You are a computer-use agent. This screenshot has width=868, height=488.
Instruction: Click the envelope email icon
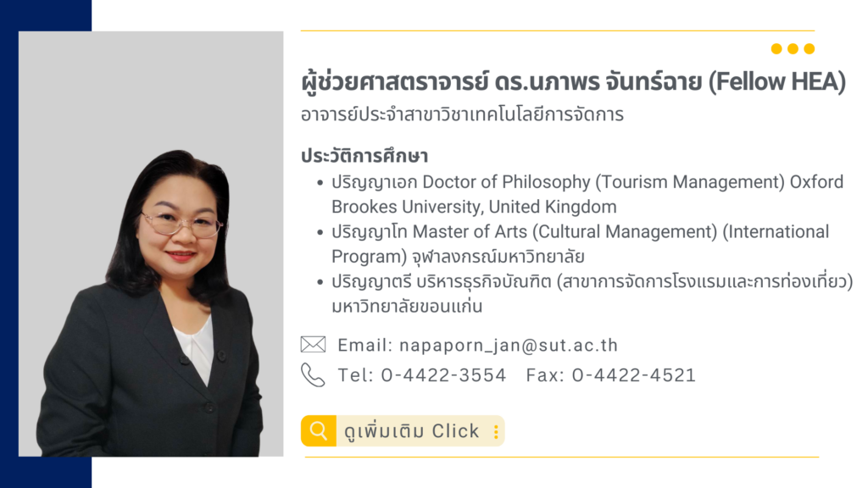pyautogui.click(x=313, y=344)
